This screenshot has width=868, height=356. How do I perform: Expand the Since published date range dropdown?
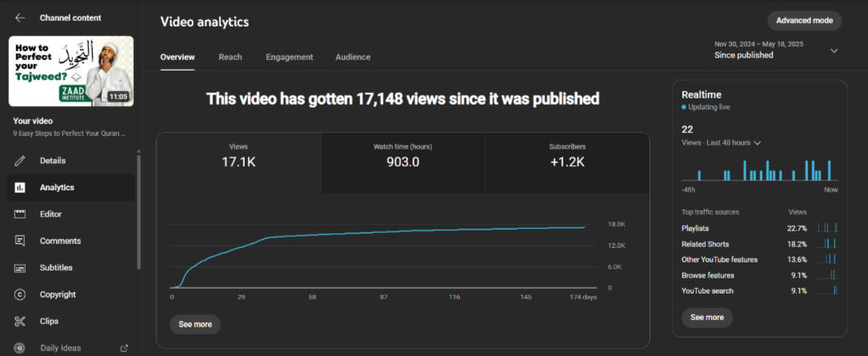[x=834, y=50]
